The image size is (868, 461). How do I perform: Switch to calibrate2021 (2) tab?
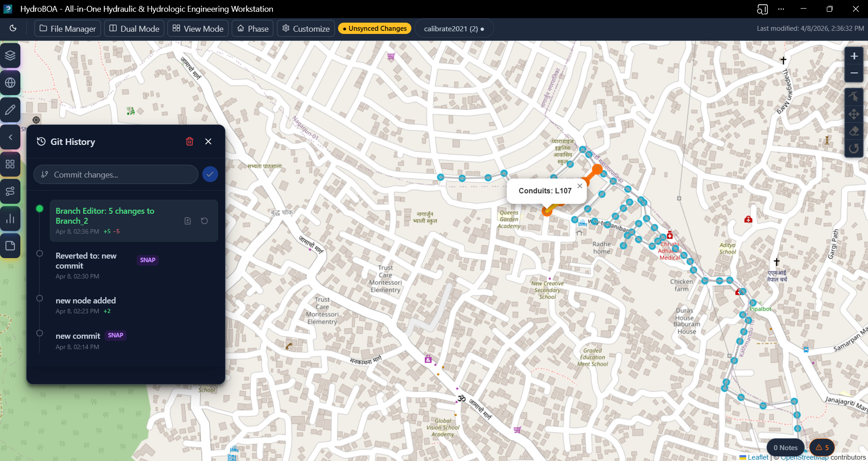453,29
